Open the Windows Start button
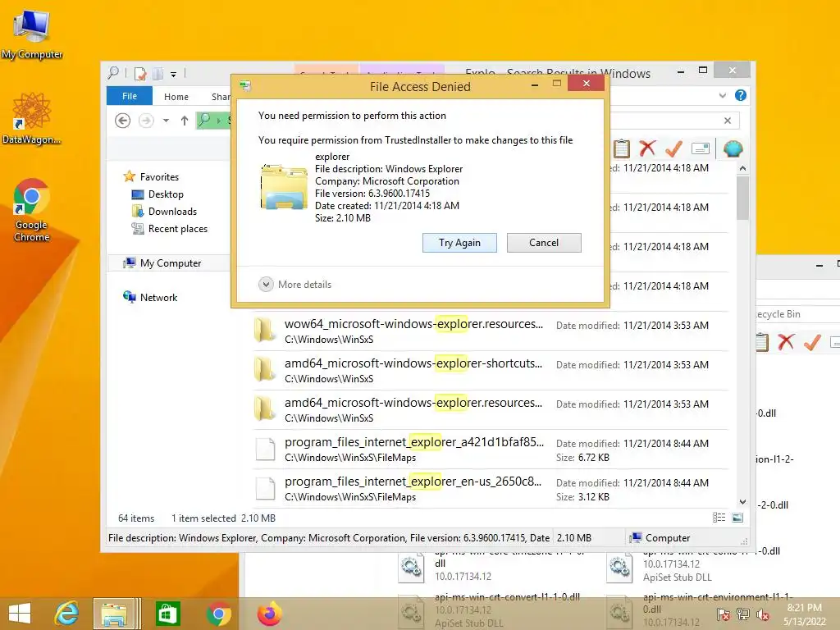This screenshot has width=840, height=630. click(x=20, y=614)
